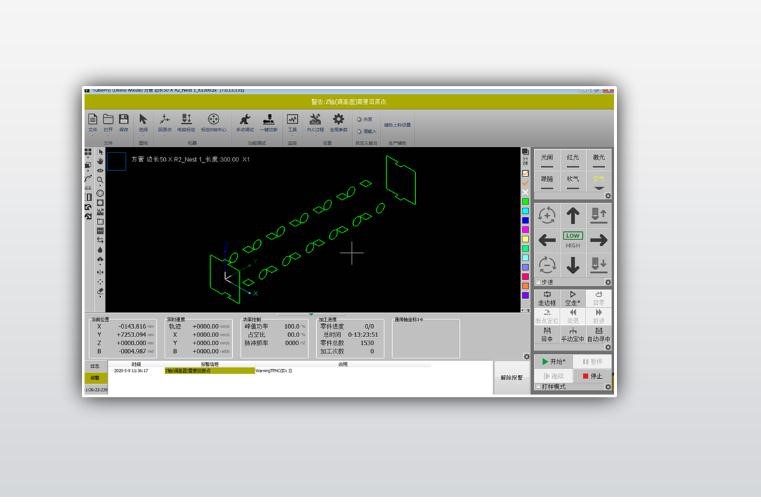
Task: Enable the 打样模式 checkbox
Action: (x=539, y=386)
